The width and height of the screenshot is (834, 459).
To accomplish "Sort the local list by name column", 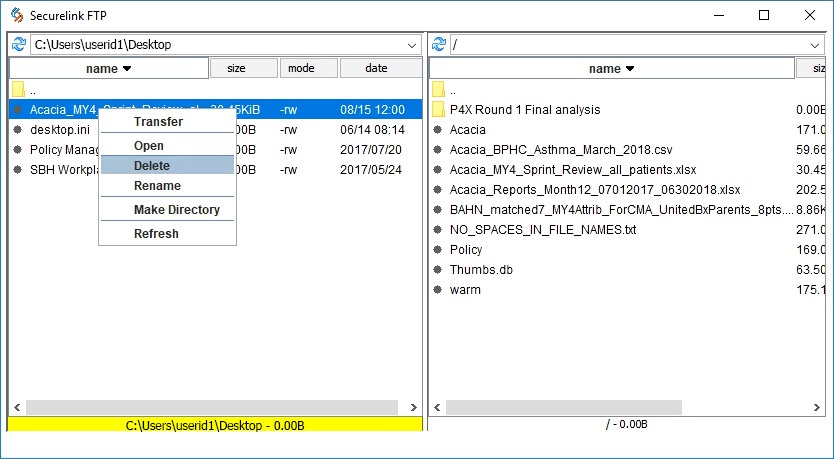I will point(108,69).
